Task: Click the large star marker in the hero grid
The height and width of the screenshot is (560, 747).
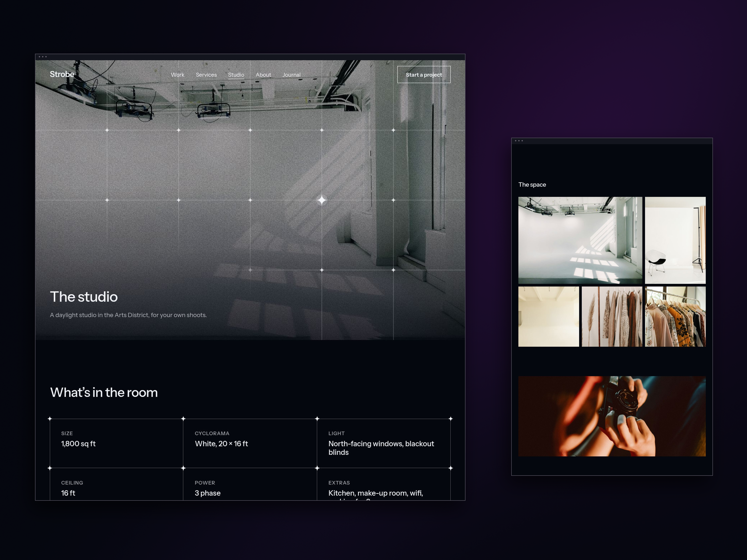Action: 322,200
